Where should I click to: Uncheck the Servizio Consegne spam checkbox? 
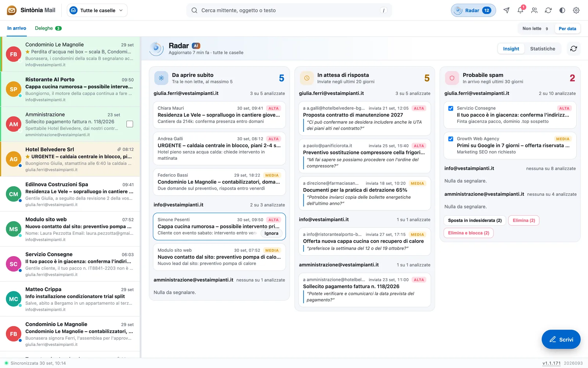click(x=451, y=108)
